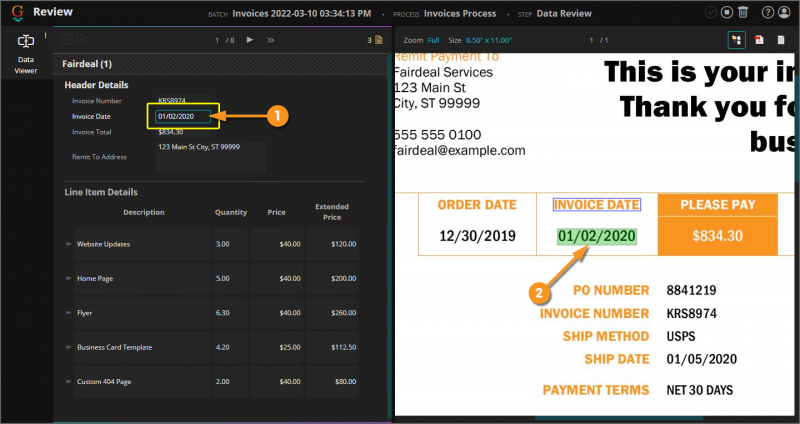Click the Invoice Date field label
Viewport: 800px width, 424px height.
[91, 116]
